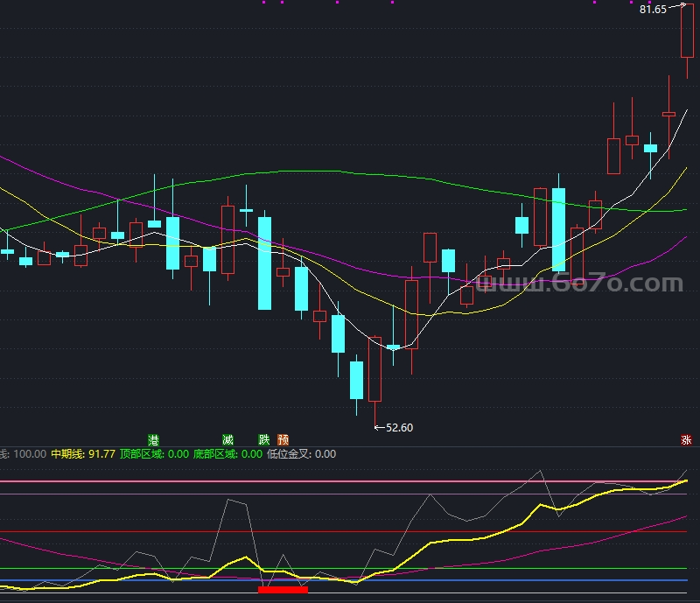Click the pink horizontal line in indicator panel
Image resolution: width=700 pixels, height=603 pixels.
tap(343, 481)
